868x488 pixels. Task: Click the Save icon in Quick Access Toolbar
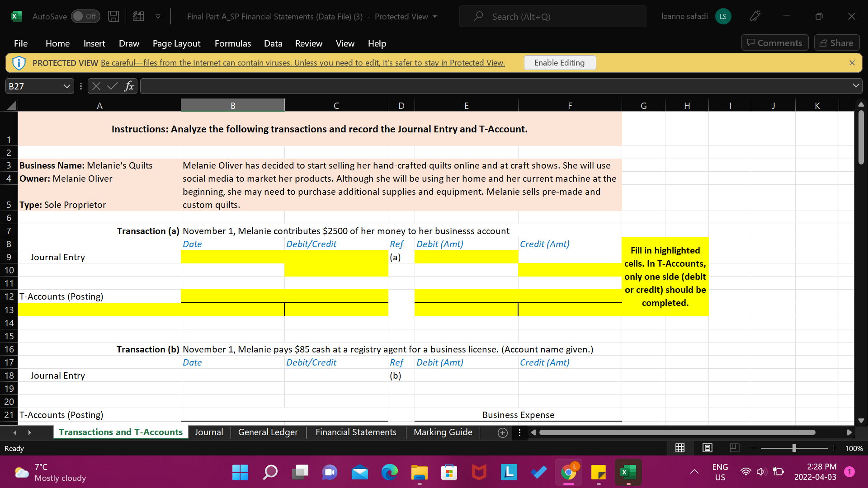coord(113,16)
